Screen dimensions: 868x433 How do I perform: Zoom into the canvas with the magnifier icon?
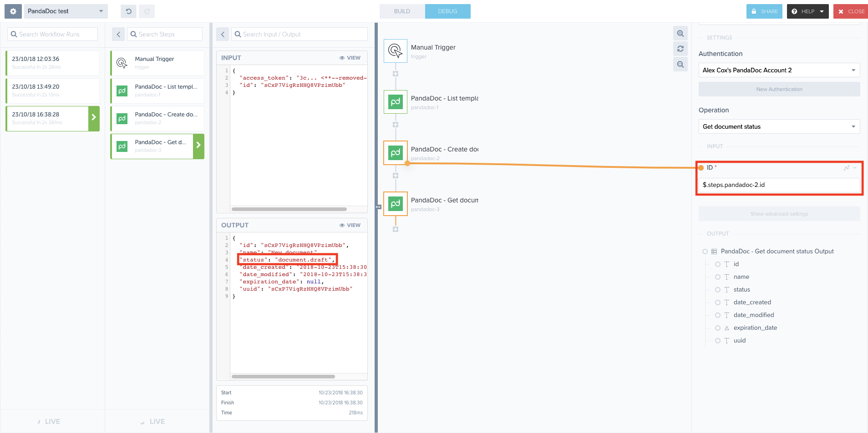tap(680, 33)
